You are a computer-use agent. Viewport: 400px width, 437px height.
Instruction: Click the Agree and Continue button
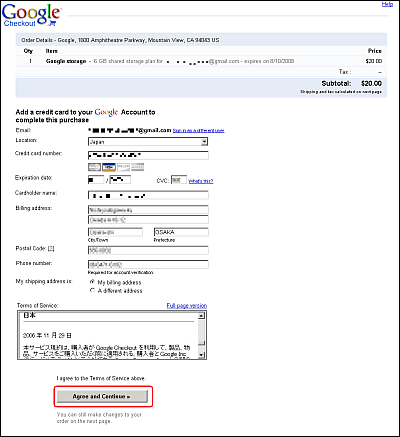pos(102,396)
